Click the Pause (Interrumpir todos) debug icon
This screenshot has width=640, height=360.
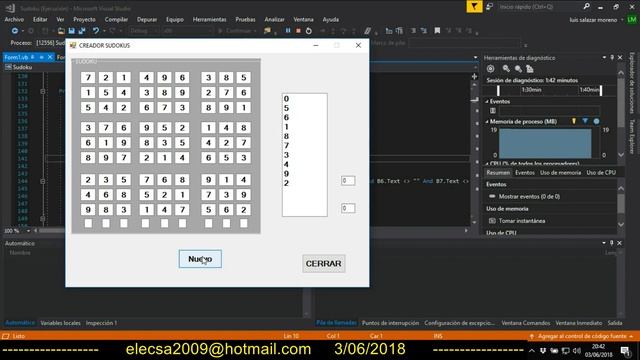[288, 31]
